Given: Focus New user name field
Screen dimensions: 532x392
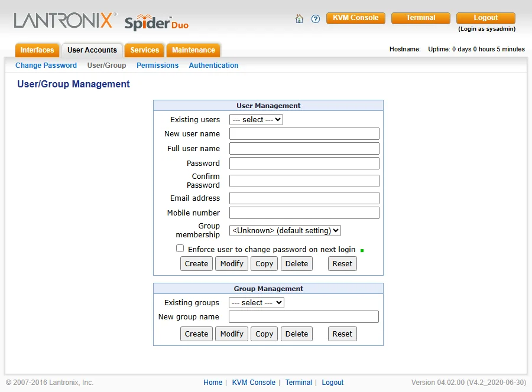Looking at the screenshot, I should 304,134.
